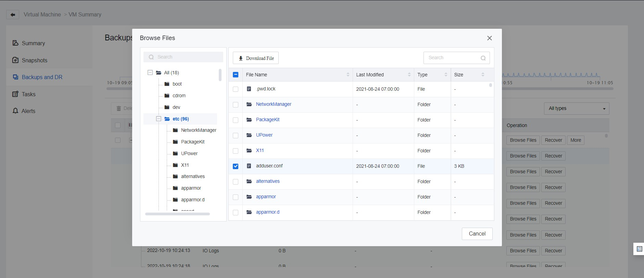Check the PackageKit row checkbox
The image size is (644, 278).
236,120
